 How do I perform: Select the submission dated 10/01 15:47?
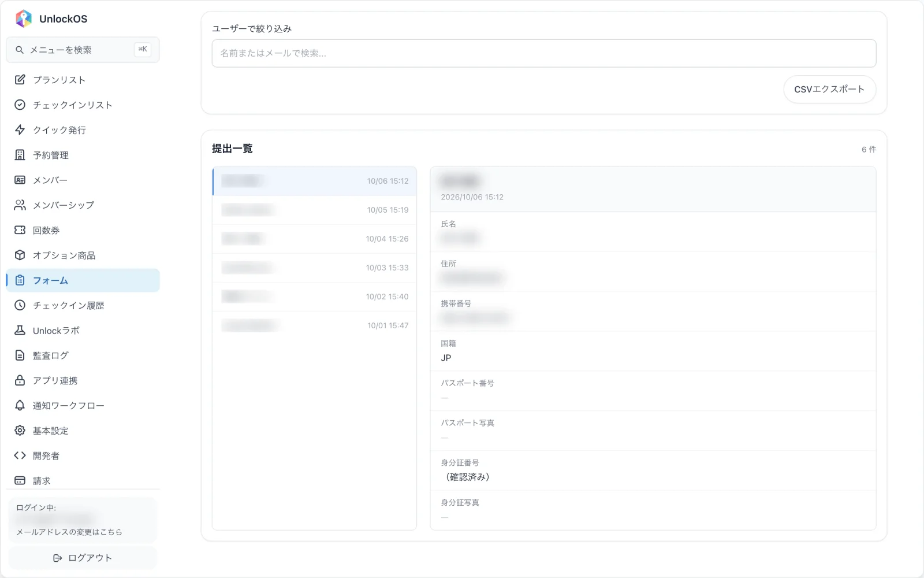tap(315, 326)
